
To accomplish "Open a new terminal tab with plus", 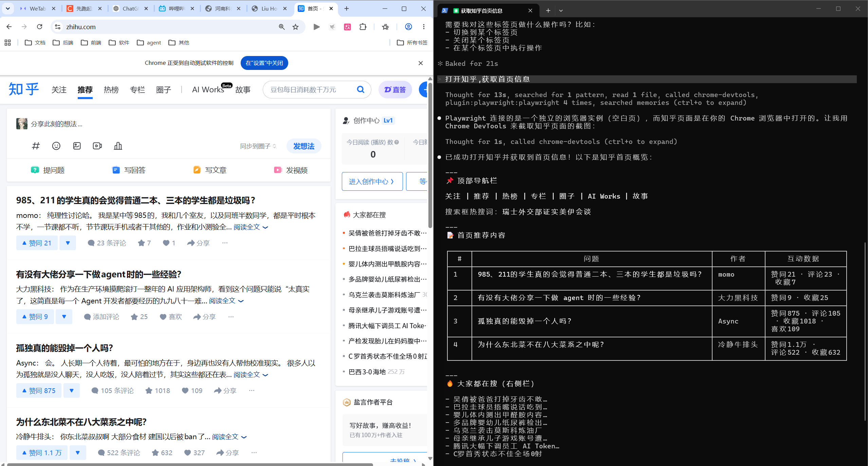I will tap(548, 11).
